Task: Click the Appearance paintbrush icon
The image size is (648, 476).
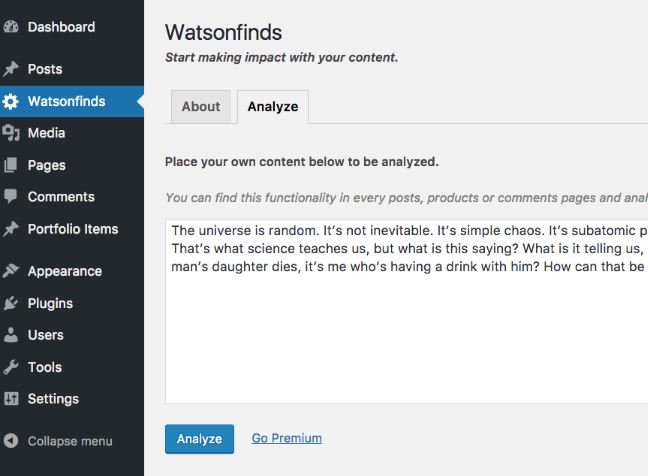Action: 11,271
